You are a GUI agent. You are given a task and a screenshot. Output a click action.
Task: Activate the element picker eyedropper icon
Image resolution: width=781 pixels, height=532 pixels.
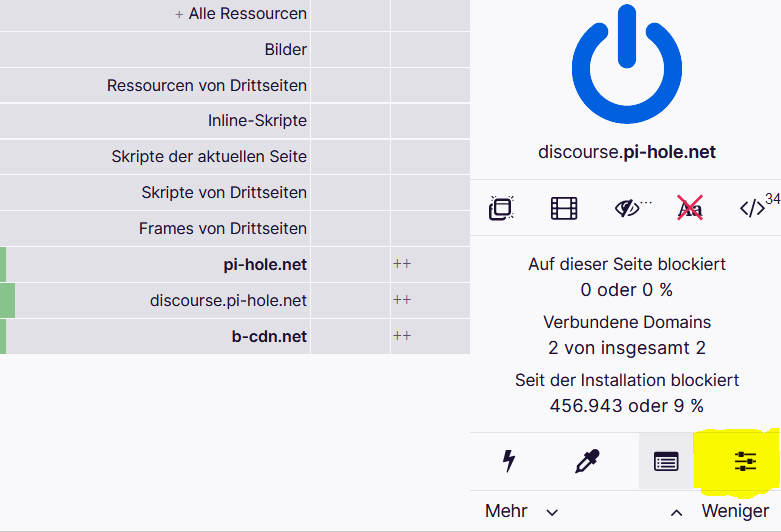coord(587,461)
